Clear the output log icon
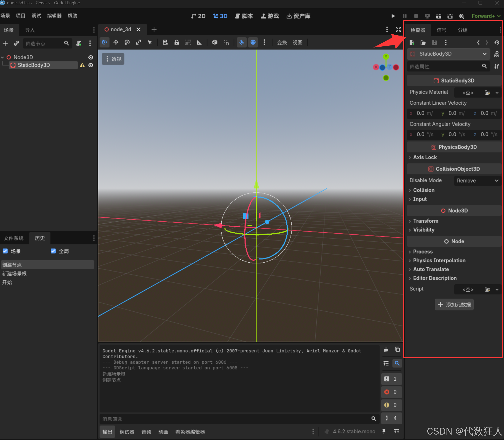Screen dimensions: 504x440 [x=386, y=349]
